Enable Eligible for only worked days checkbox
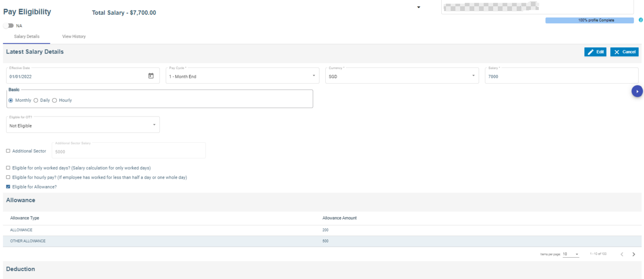This screenshot has width=644, height=279. (x=8, y=168)
